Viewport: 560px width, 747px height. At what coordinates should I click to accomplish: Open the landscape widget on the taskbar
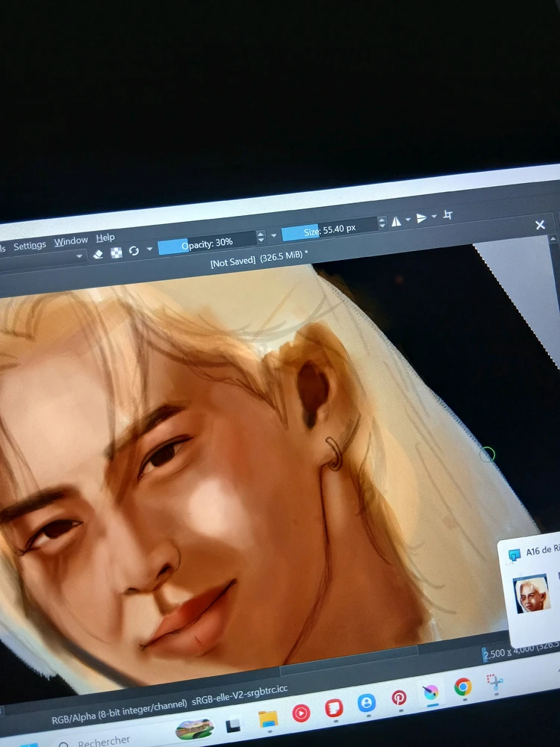pyautogui.click(x=194, y=729)
